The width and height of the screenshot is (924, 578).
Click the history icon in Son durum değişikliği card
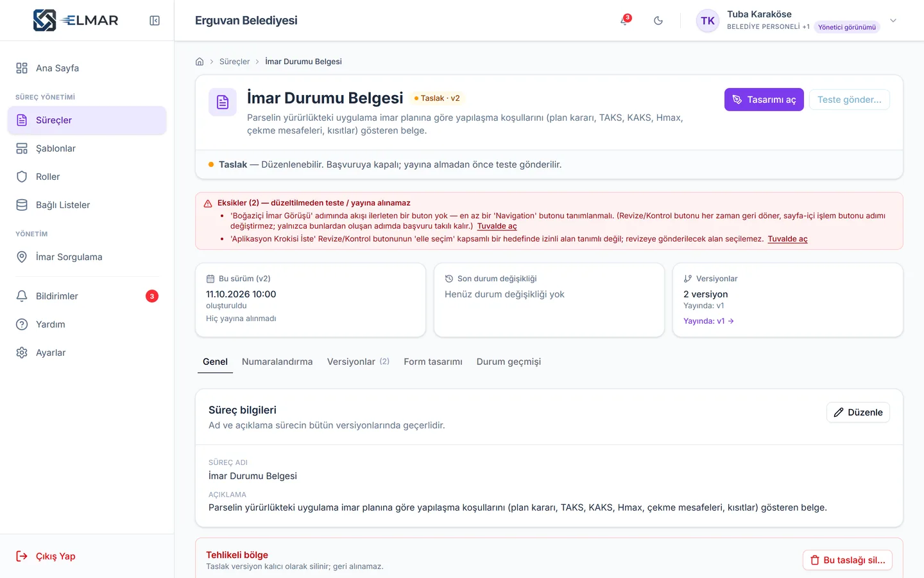click(449, 279)
